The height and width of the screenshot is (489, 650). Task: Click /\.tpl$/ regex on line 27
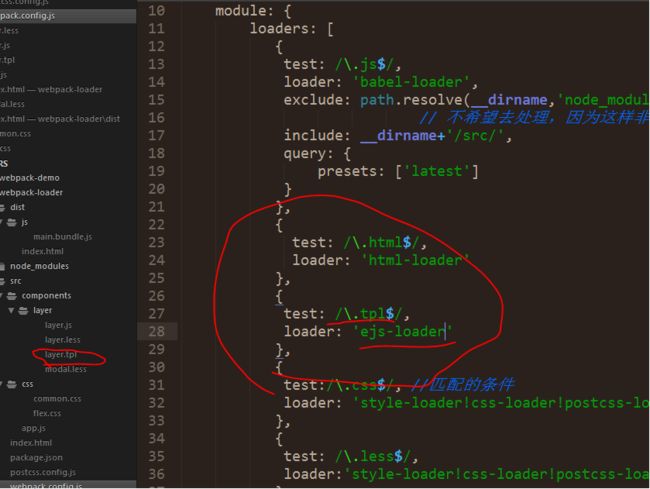[x=368, y=314]
